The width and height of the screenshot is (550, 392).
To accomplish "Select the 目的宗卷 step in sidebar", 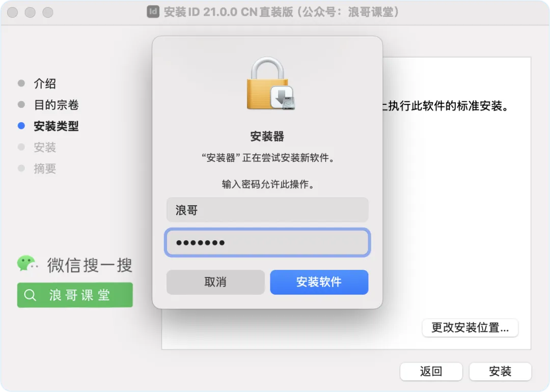I will tap(56, 104).
